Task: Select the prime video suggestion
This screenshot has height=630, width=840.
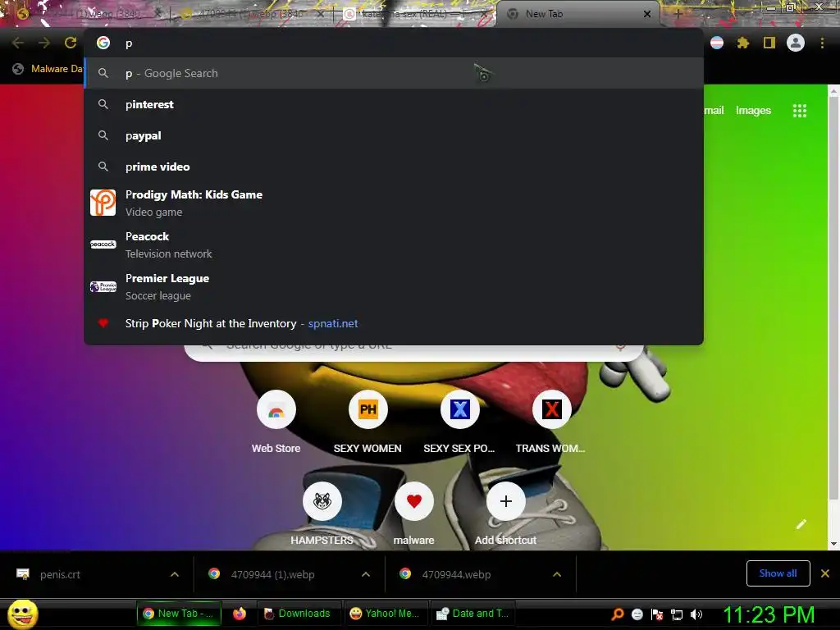Action: point(394,167)
